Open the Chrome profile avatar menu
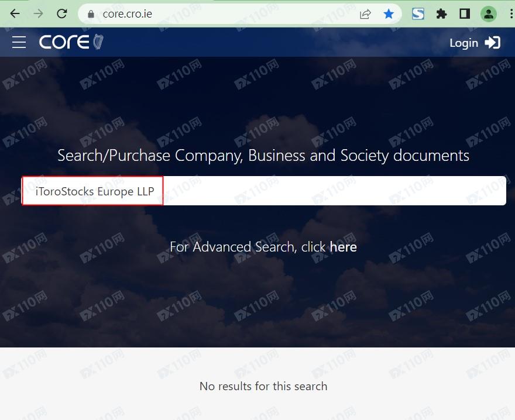Viewport: 515px width, 420px height. 489,14
